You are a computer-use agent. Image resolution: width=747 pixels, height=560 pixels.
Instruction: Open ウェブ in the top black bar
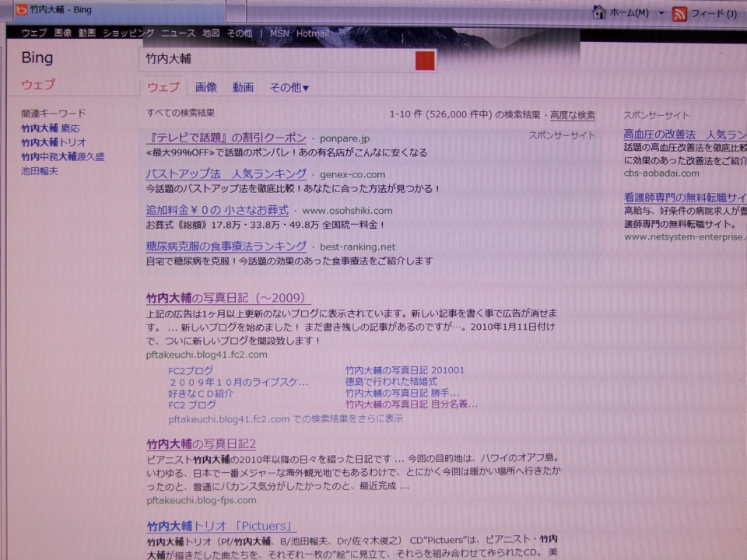click(33, 33)
